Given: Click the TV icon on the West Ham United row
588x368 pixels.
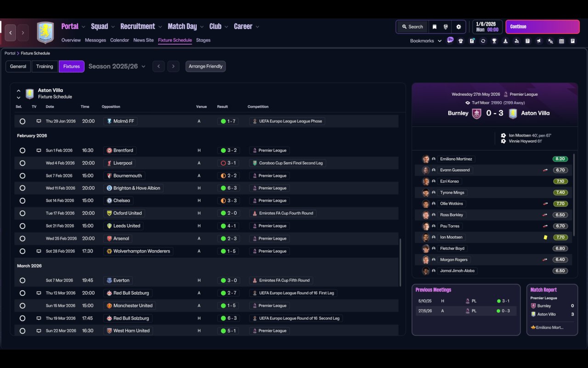Looking at the screenshot, I should pyautogui.click(x=39, y=331).
